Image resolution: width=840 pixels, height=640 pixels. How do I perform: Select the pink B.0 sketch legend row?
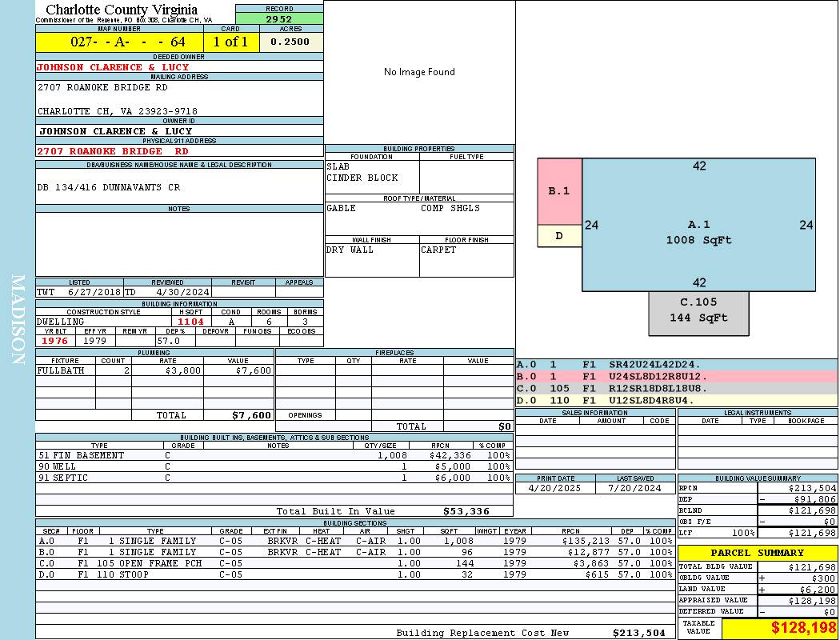click(x=676, y=376)
